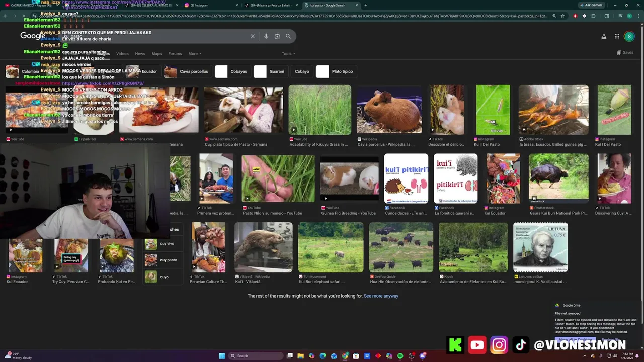Open the Tools dropdown
The image size is (644, 362).
pos(288,54)
